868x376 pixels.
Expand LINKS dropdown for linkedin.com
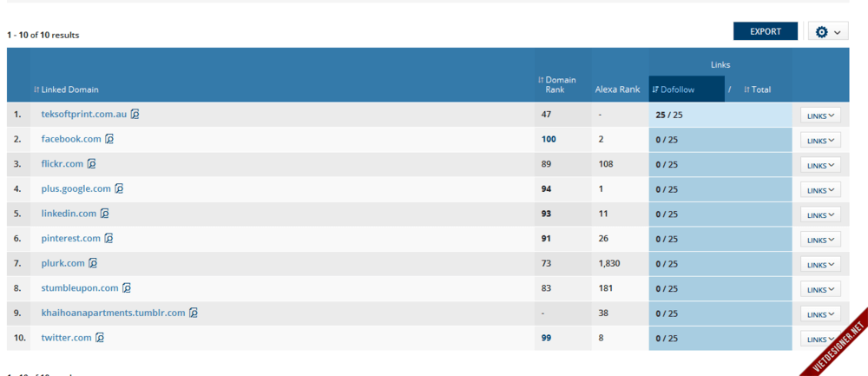(x=820, y=214)
